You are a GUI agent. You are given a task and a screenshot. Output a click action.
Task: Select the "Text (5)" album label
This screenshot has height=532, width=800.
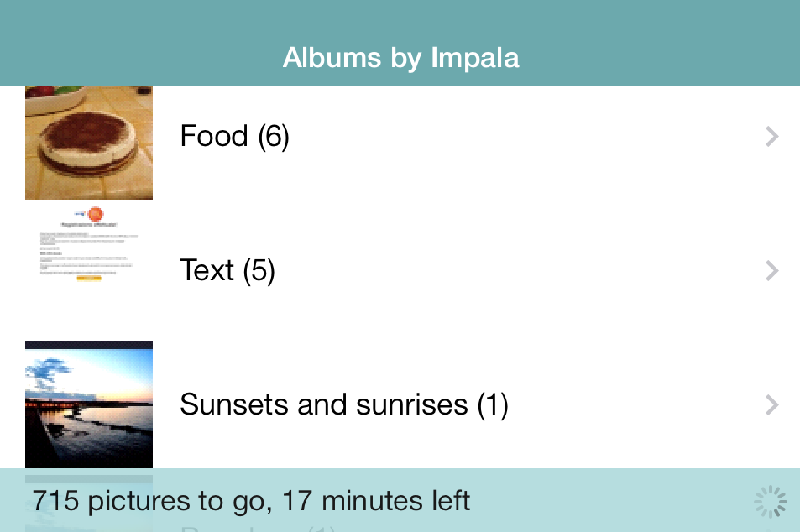pyautogui.click(x=227, y=270)
